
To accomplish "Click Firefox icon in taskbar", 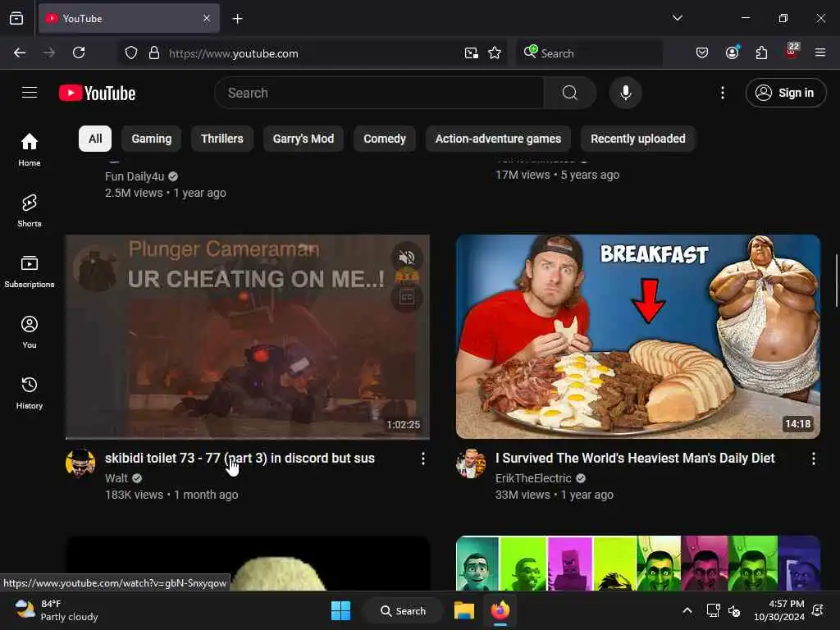I will [500, 610].
